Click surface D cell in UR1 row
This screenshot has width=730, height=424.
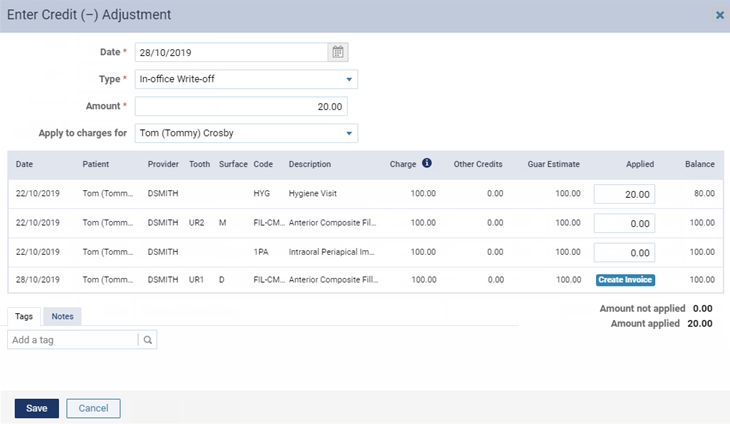[x=222, y=279]
